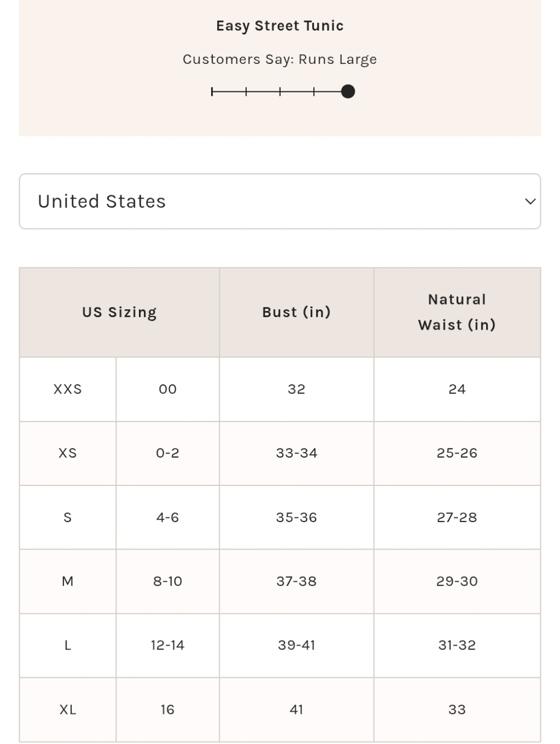
Task: Open the United States country dropdown
Action: click(280, 202)
